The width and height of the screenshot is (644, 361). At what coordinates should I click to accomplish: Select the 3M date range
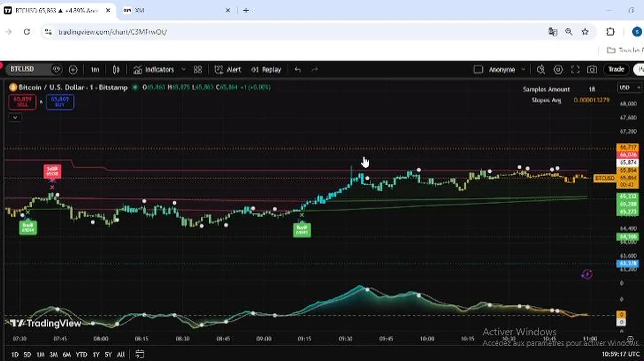pyautogui.click(x=53, y=355)
